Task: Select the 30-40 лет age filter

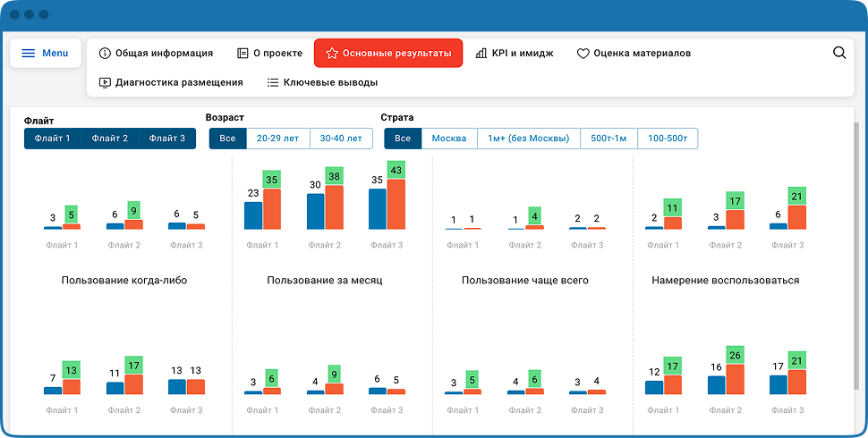Action: click(341, 139)
